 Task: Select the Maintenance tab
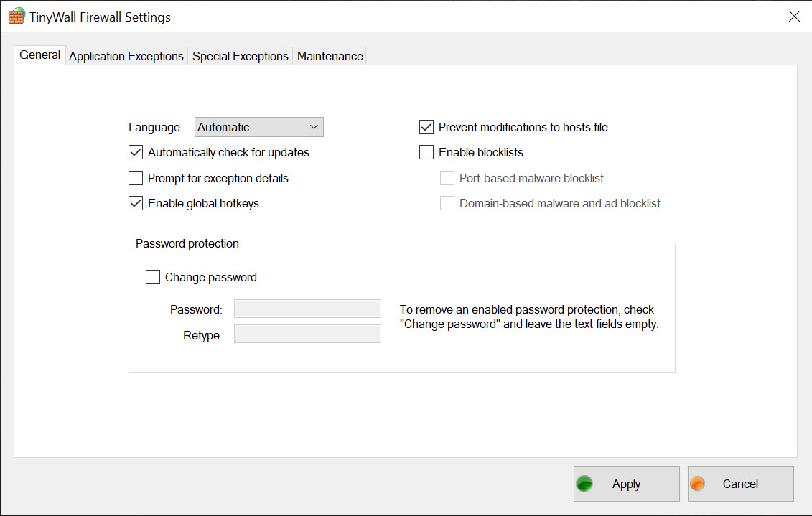329,55
